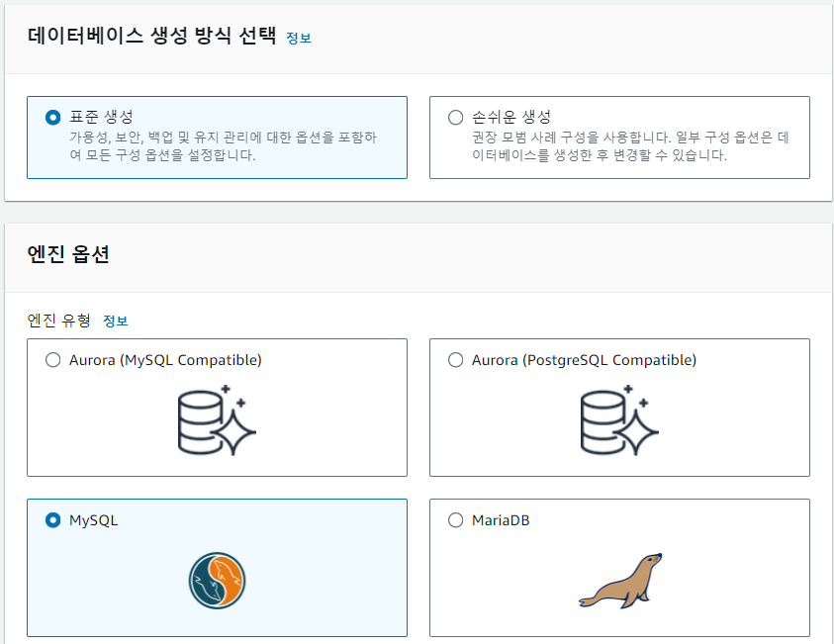Click the MariaDB label text

click(x=501, y=520)
